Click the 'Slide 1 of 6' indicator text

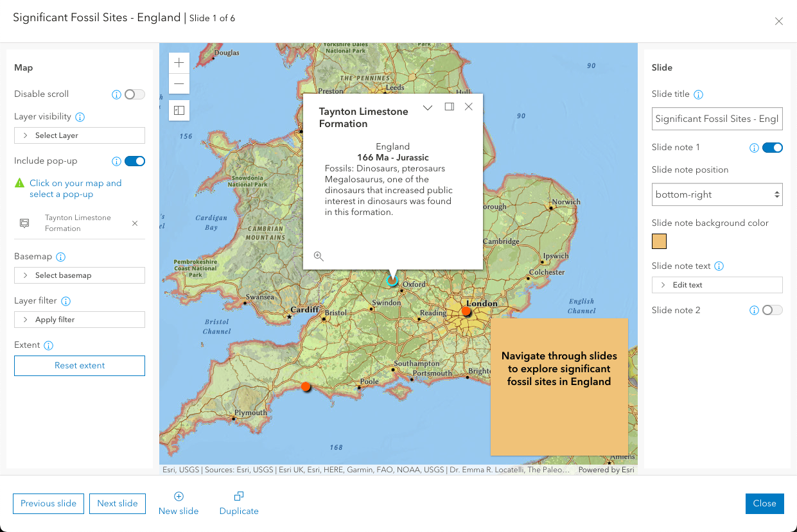coord(212,19)
